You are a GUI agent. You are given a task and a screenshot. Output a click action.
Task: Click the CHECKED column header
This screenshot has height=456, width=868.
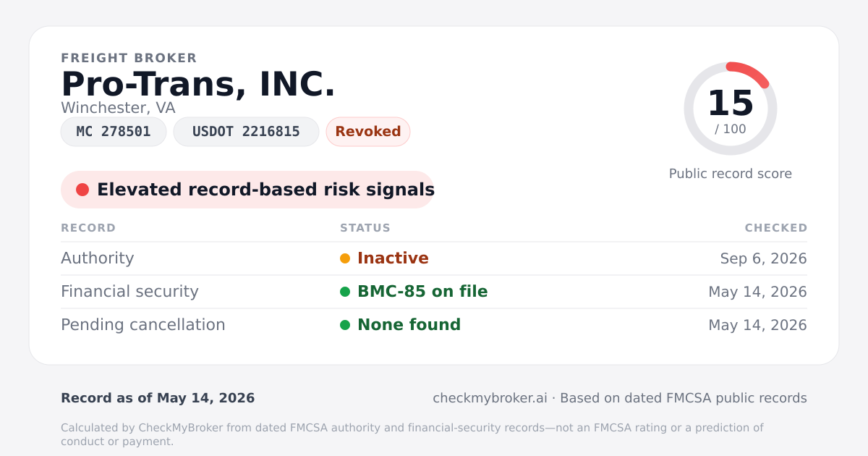[776, 228]
